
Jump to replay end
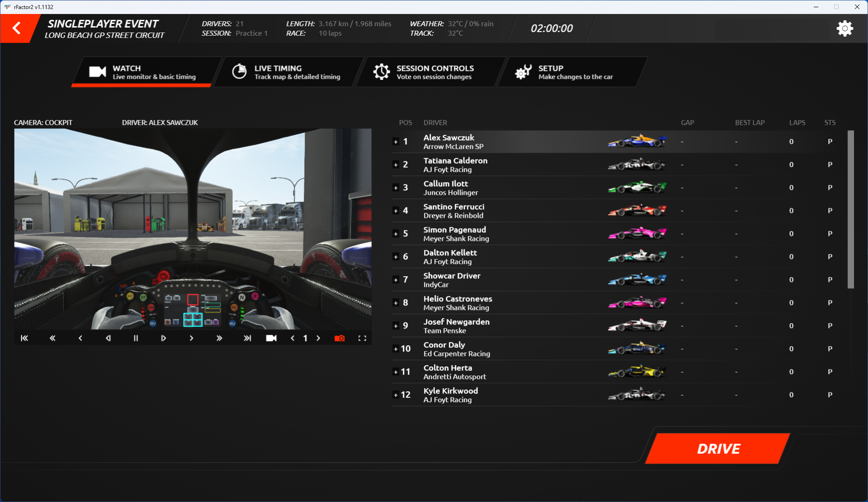click(x=247, y=338)
